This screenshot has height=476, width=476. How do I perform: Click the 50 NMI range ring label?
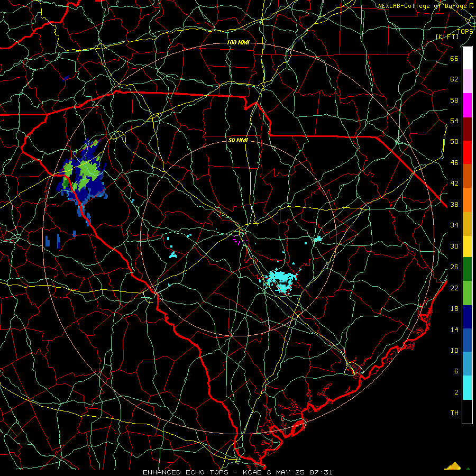(238, 140)
